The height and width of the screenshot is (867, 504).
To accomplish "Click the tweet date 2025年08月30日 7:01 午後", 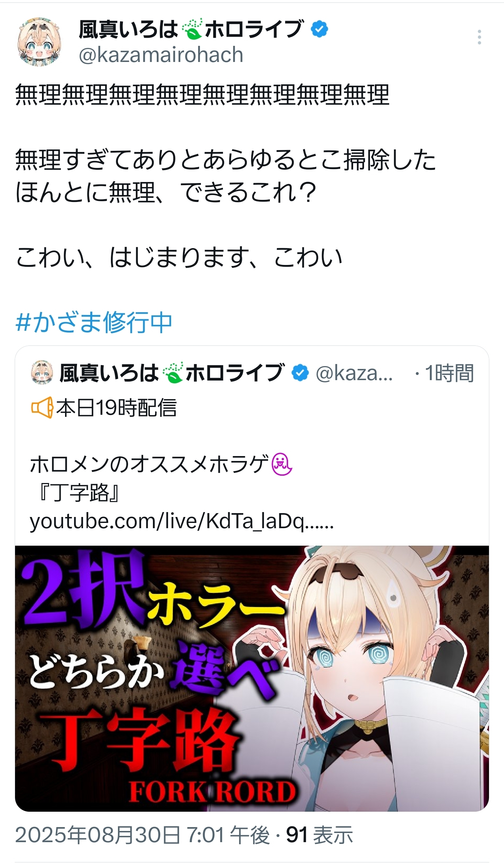I will tap(142, 835).
